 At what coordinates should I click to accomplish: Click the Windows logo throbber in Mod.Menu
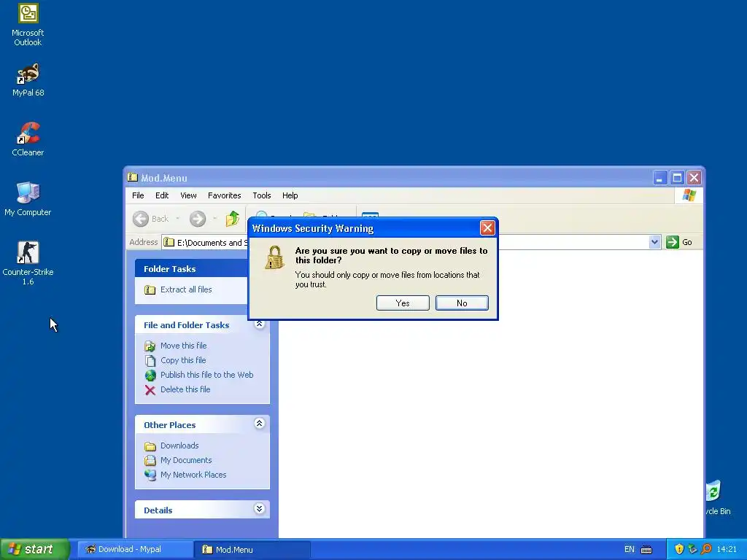pos(689,195)
